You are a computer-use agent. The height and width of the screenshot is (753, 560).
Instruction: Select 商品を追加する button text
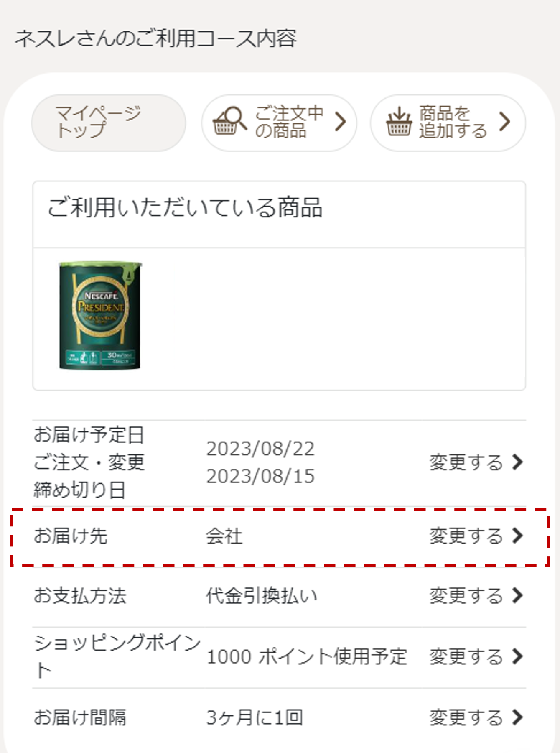click(453, 122)
